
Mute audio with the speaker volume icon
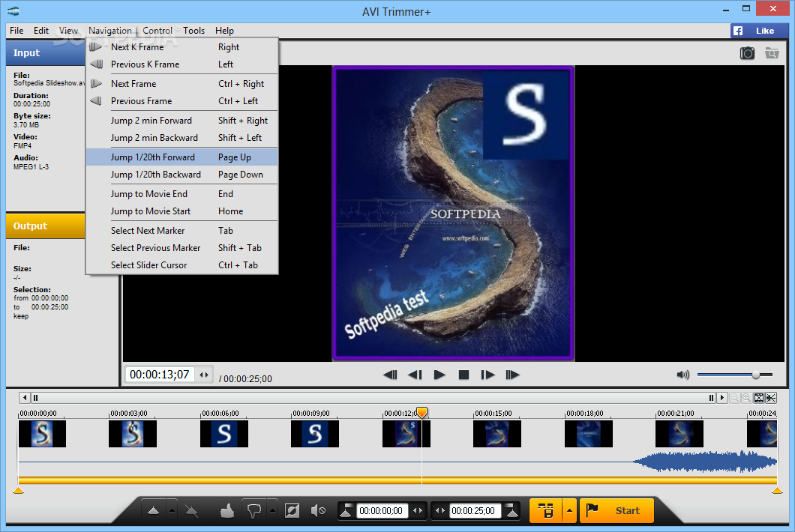click(683, 375)
